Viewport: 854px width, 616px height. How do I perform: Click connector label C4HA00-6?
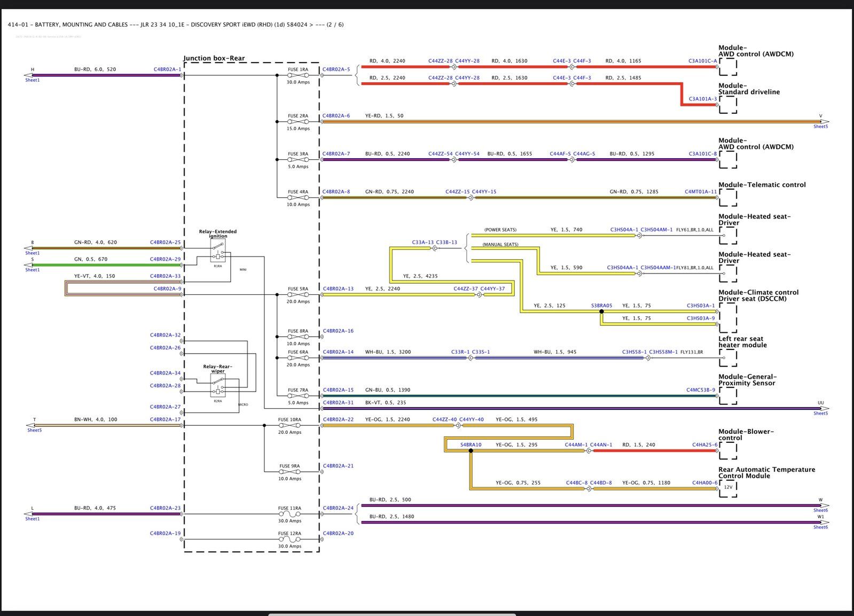pos(705,483)
